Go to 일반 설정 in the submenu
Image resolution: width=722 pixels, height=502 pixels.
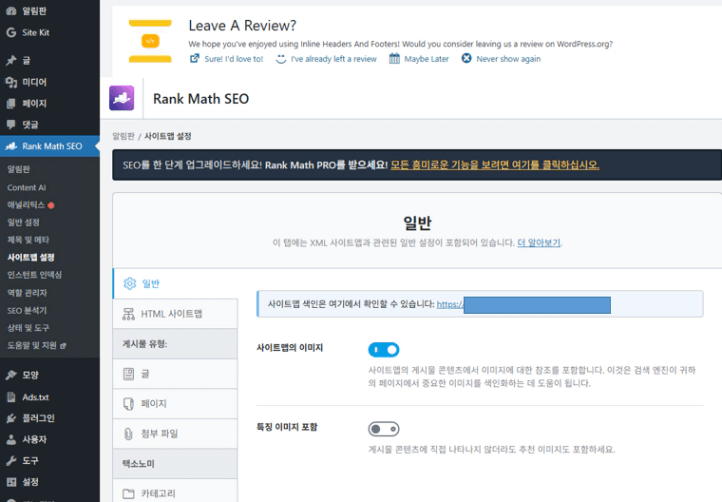tap(23, 222)
